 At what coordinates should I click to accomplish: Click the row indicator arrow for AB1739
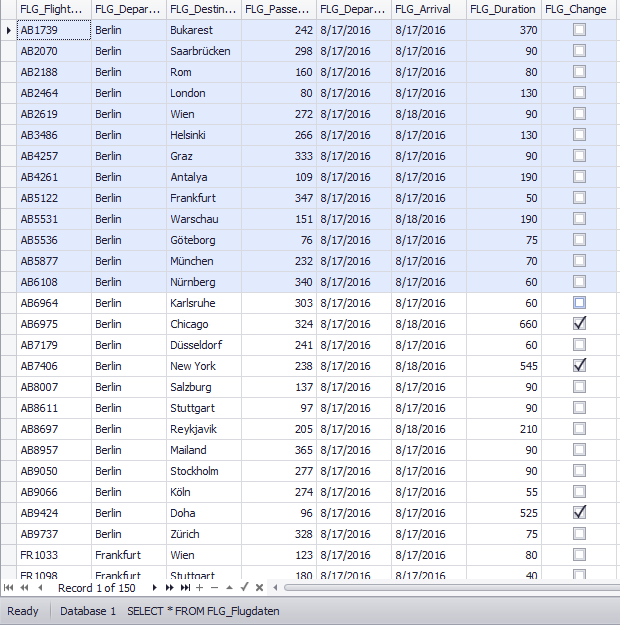click(8, 30)
